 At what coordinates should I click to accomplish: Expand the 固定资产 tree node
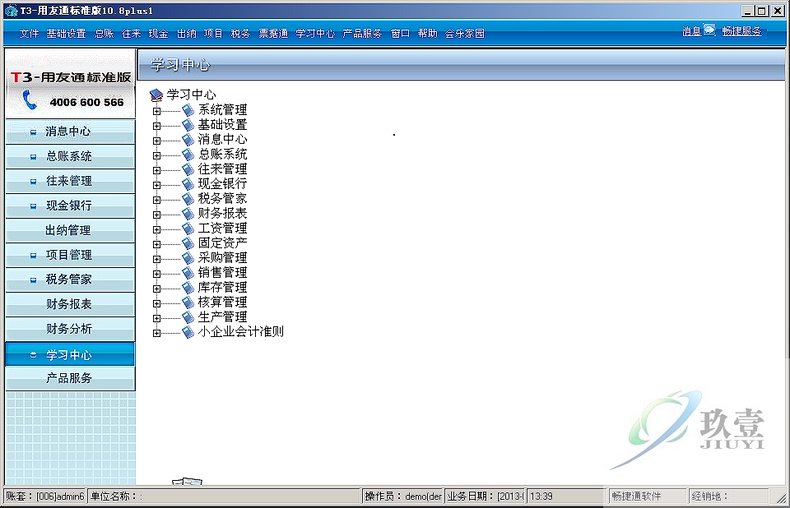coord(157,244)
